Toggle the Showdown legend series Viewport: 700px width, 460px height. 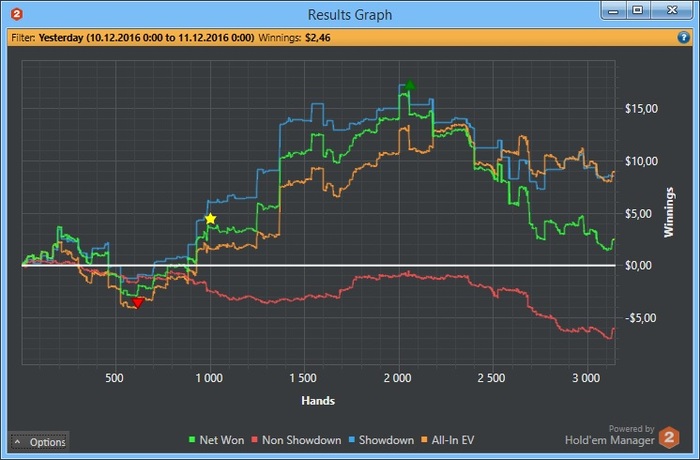381,440
